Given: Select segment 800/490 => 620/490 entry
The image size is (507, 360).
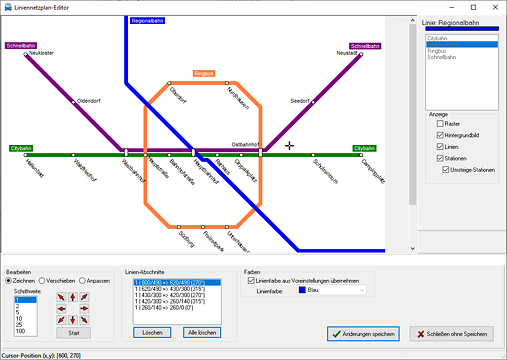Looking at the screenshot, I should [177, 283].
